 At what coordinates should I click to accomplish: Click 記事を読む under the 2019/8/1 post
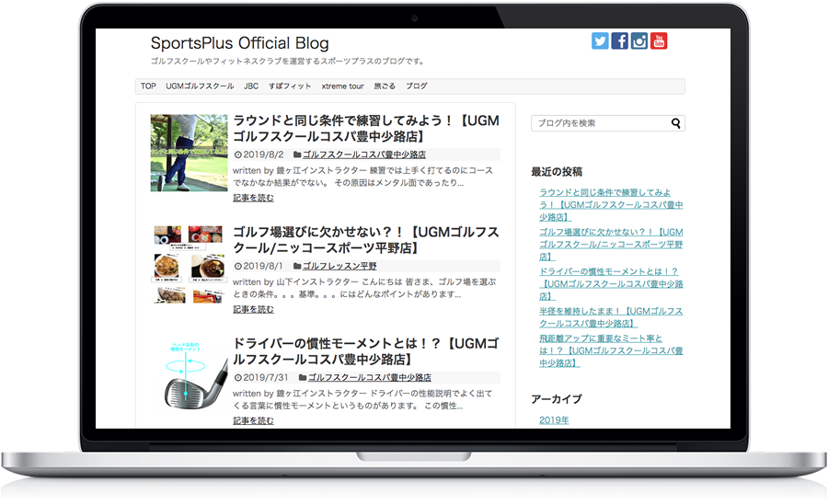coord(254,309)
